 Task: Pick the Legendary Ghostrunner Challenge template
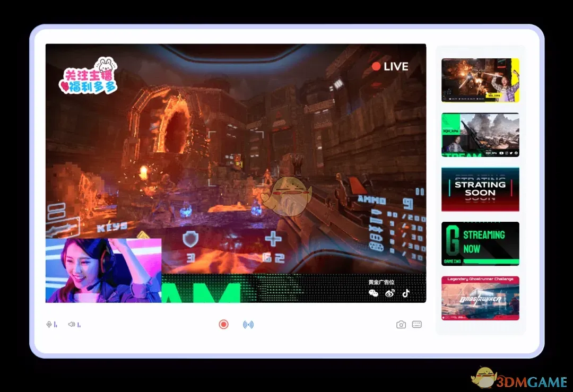point(480,298)
